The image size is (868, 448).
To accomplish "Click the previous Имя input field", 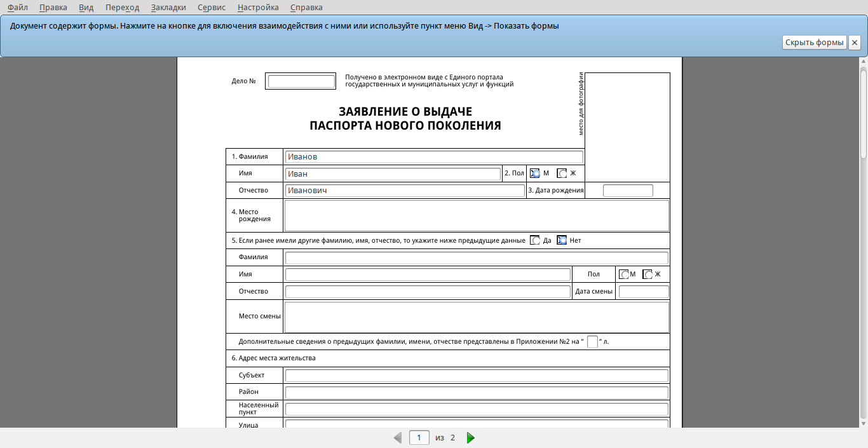I will (x=428, y=275).
